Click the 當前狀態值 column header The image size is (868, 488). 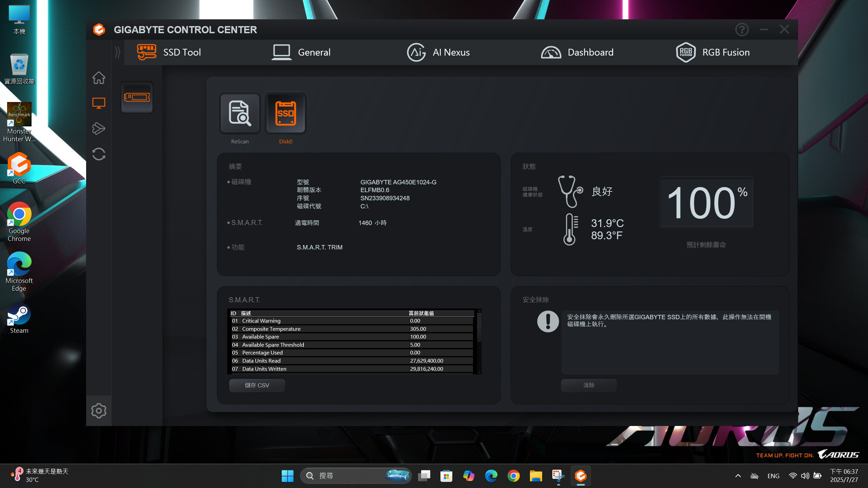pyautogui.click(x=421, y=313)
